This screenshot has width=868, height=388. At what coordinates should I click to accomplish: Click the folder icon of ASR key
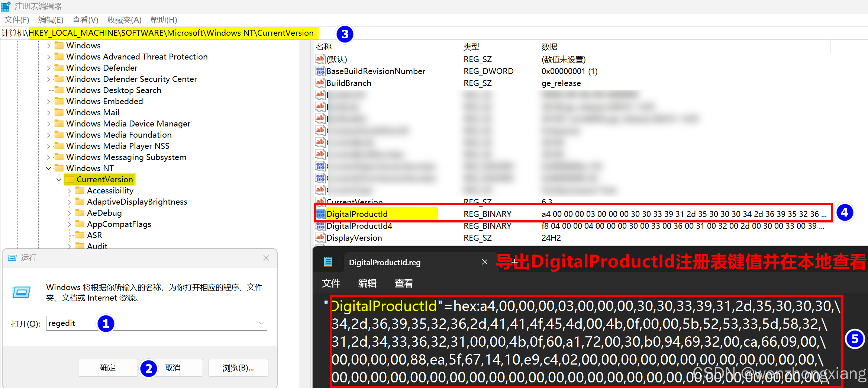(x=80, y=235)
